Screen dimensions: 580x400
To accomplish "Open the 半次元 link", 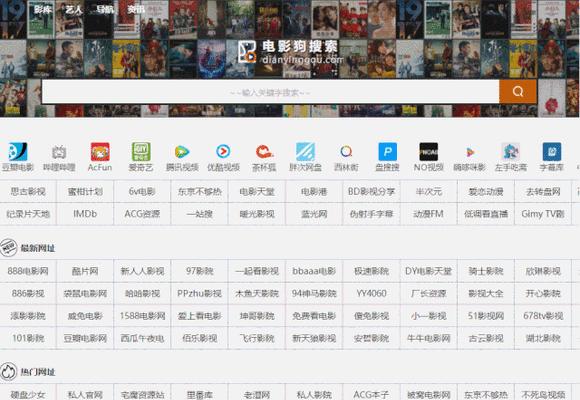I will point(429,191).
